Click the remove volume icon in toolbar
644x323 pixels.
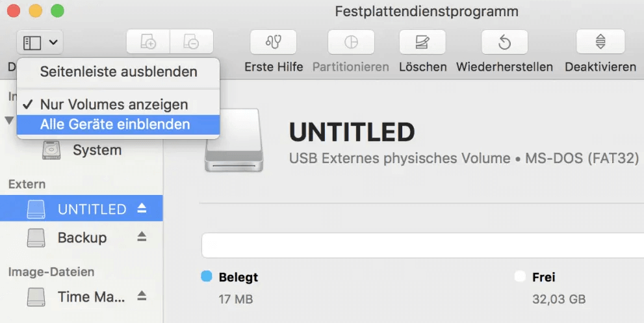pyautogui.click(x=192, y=42)
